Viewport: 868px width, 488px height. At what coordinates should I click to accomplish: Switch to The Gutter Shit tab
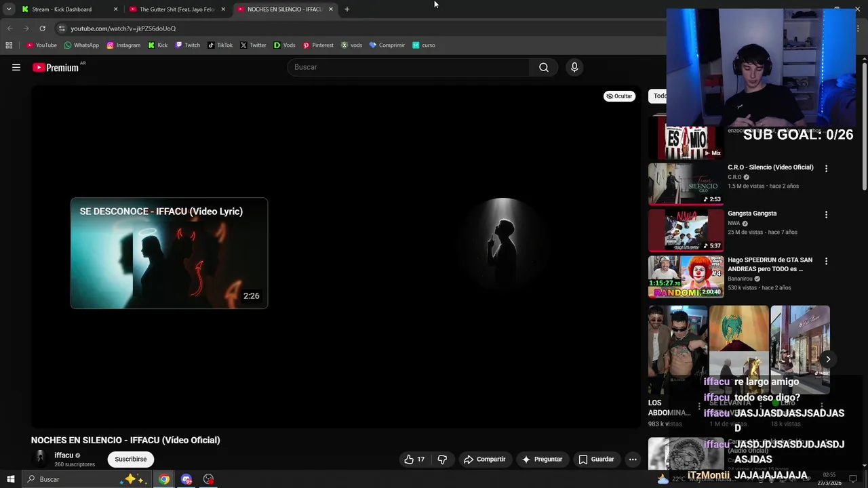coord(177,9)
